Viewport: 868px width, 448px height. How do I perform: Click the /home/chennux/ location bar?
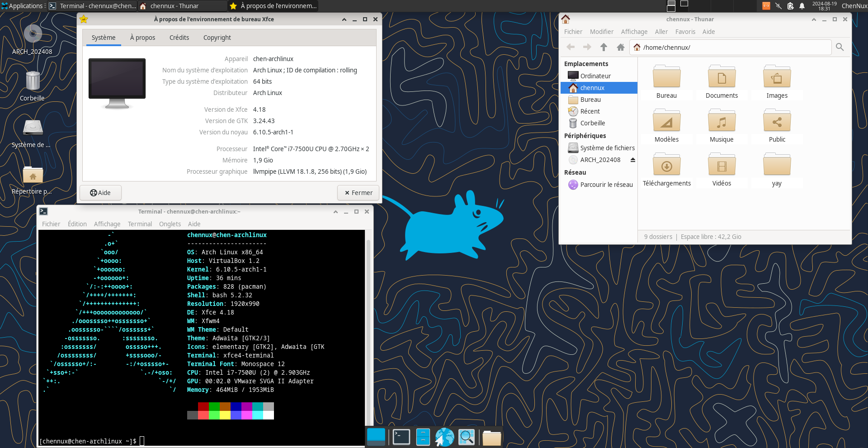tap(731, 48)
